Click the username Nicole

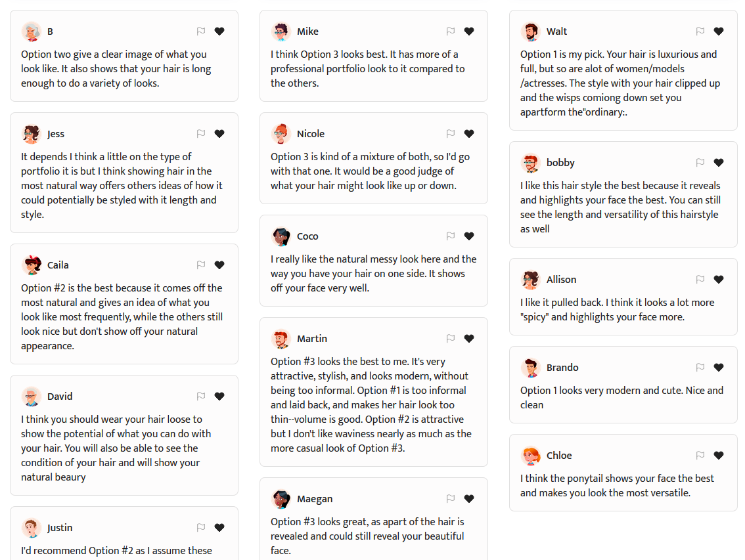pyautogui.click(x=311, y=134)
